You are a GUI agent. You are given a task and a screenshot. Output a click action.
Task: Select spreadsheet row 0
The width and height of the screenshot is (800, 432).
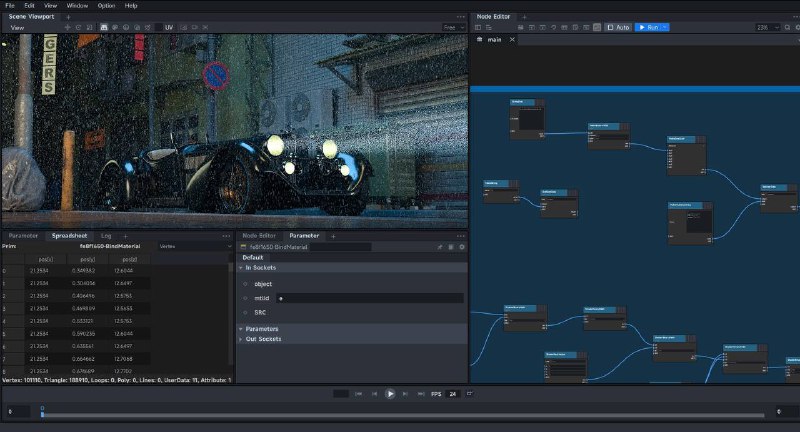pos(77,271)
